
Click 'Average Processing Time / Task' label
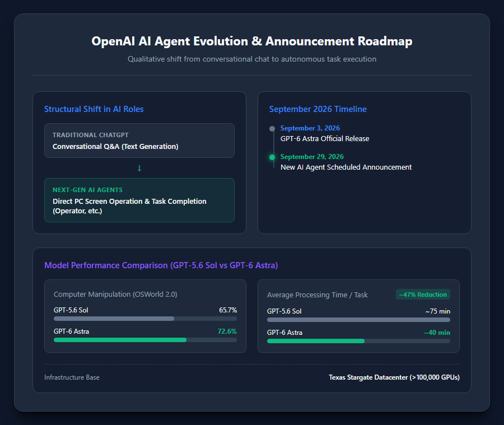tap(318, 295)
